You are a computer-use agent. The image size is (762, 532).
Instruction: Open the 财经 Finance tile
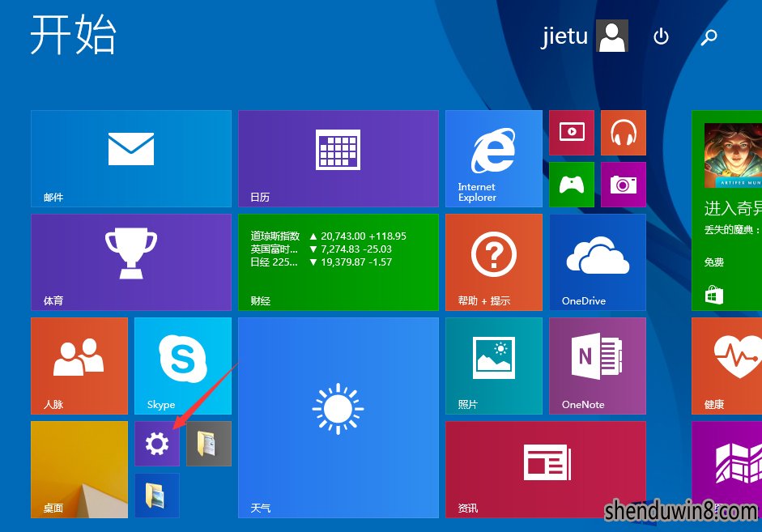[338, 262]
